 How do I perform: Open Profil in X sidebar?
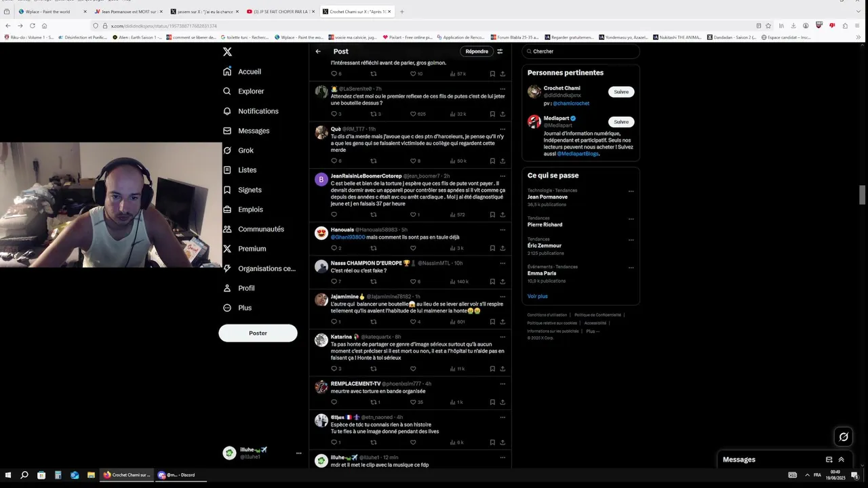coord(239,288)
